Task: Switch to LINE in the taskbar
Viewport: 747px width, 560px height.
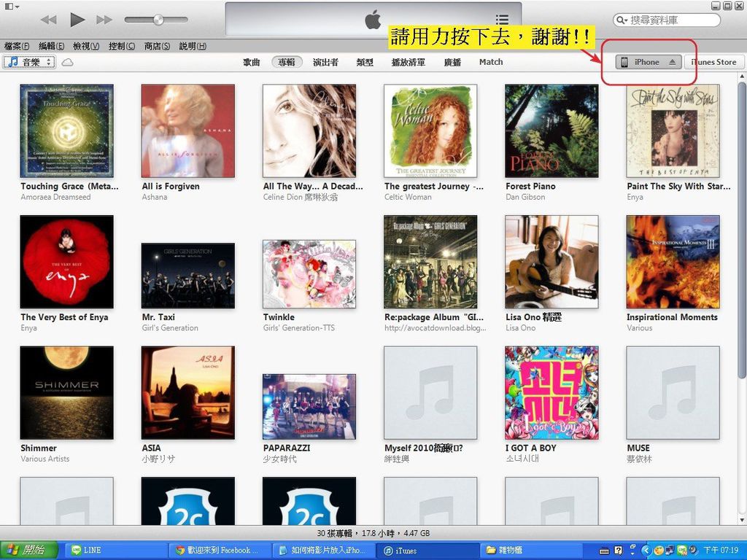Action: coord(116,551)
